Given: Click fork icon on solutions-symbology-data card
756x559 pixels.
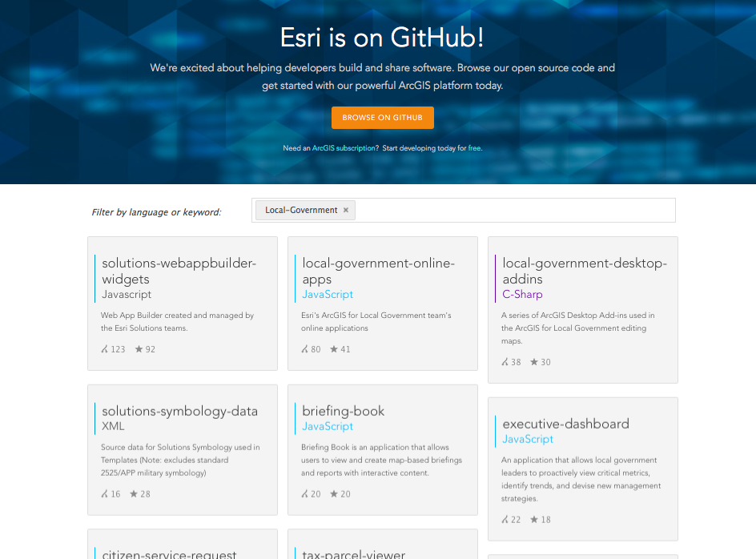Looking at the screenshot, I should tap(104, 494).
